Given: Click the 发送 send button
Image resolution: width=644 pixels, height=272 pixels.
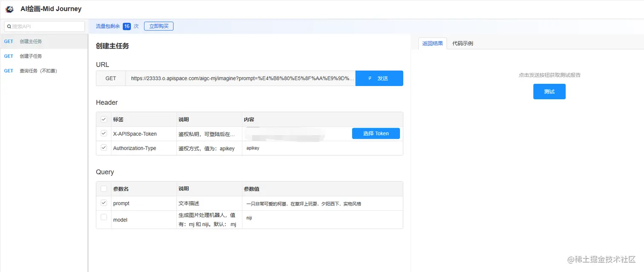Looking at the screenshot, I should 379,78.
